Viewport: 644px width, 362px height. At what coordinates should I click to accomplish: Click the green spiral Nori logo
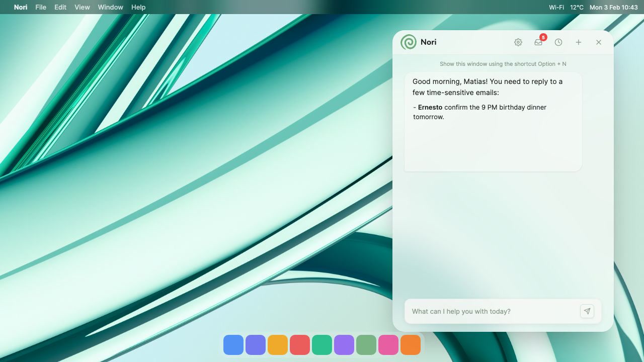point(409,42)
